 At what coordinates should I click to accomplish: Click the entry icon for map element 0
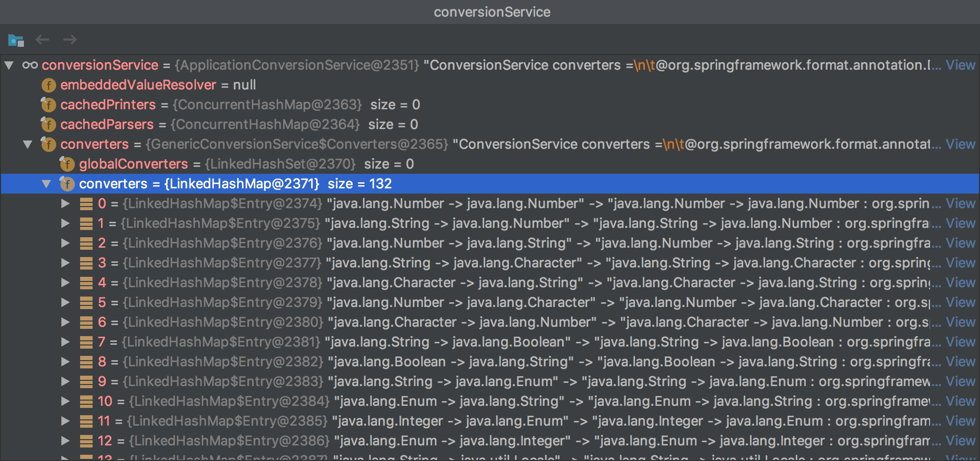tap(86, 204)
